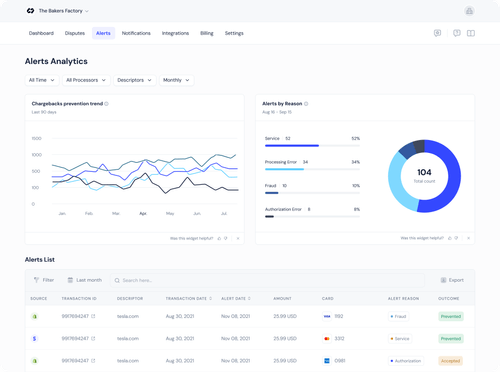Viewport: 500px width, 372px height.
Task: Click the search magnifier icon in Alerts List
Action: (x=117, y=280)
